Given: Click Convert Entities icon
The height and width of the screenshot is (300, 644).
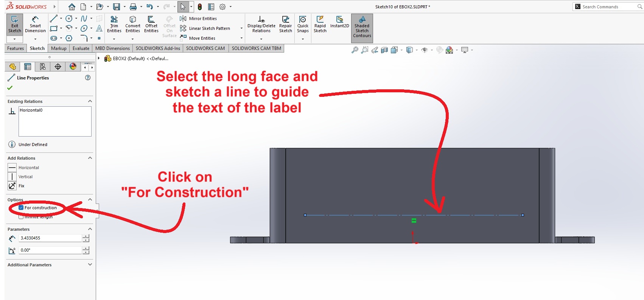Looking at the screenshot, I should (133, 25).
